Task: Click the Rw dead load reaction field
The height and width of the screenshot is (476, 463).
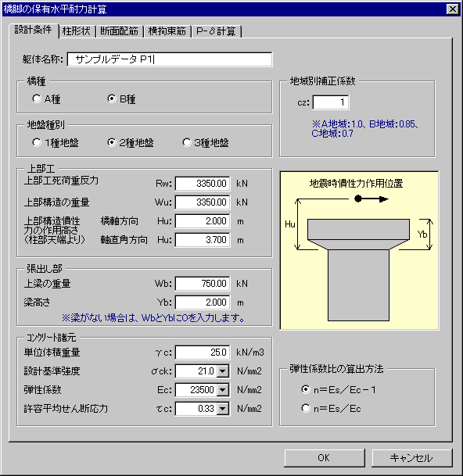Action: pyautogui.click(x=203, y=184)
